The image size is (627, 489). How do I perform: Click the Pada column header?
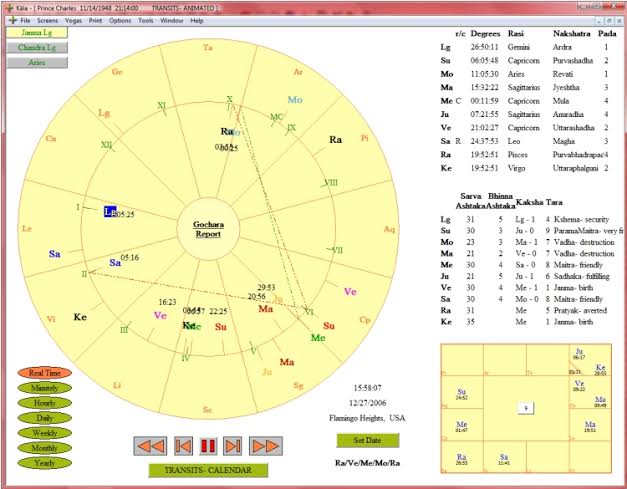coord(607,34)
